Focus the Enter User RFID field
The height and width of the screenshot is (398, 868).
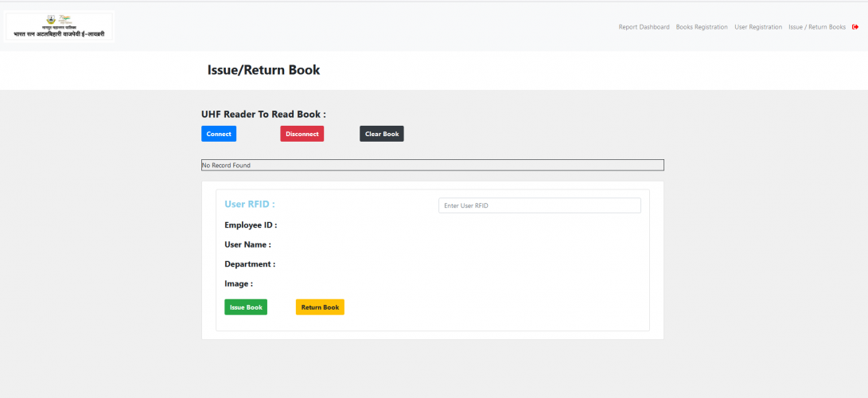click(539, 205)
